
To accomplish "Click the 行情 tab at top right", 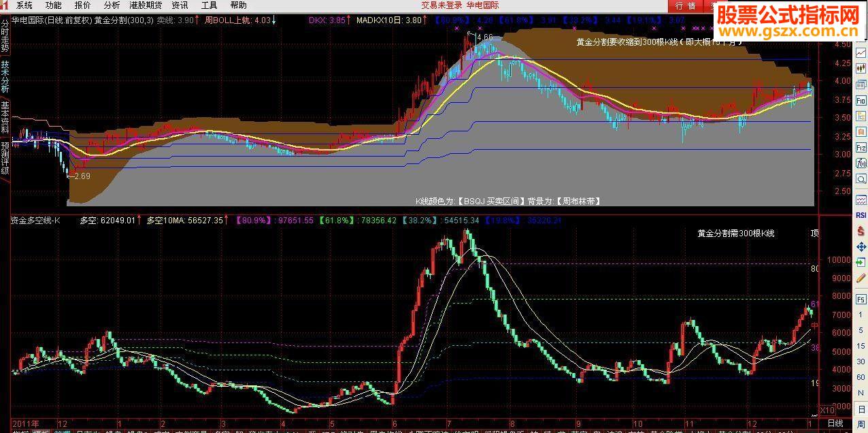I will (686, 6).
